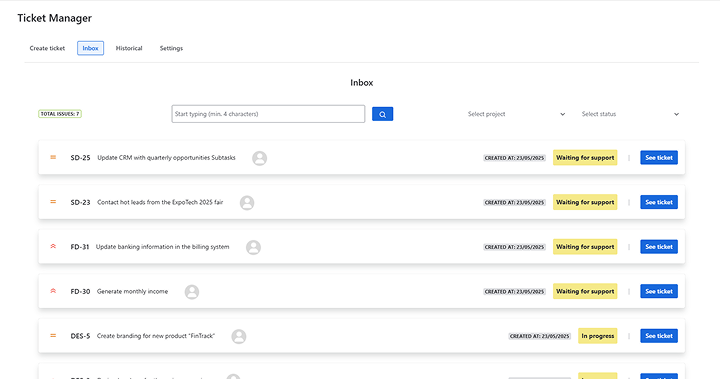This screenshot has width=720, height=379.
Task: Click Waiting for support badge on SD-23
Action: 585,202
